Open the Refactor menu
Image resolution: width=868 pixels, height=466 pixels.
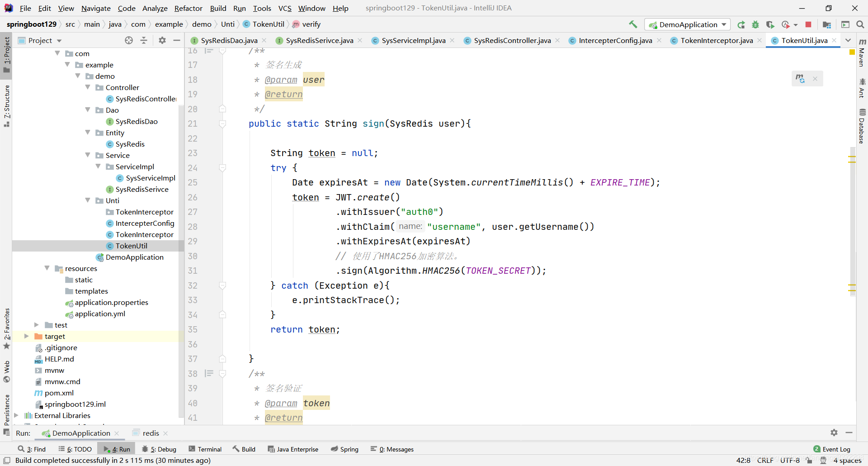click(x=188, y=8)
